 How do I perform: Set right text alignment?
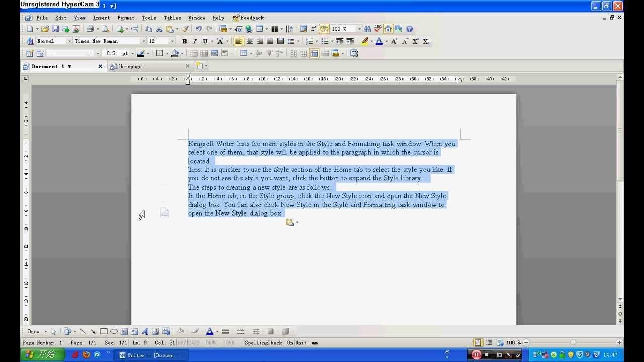point(260,41)
